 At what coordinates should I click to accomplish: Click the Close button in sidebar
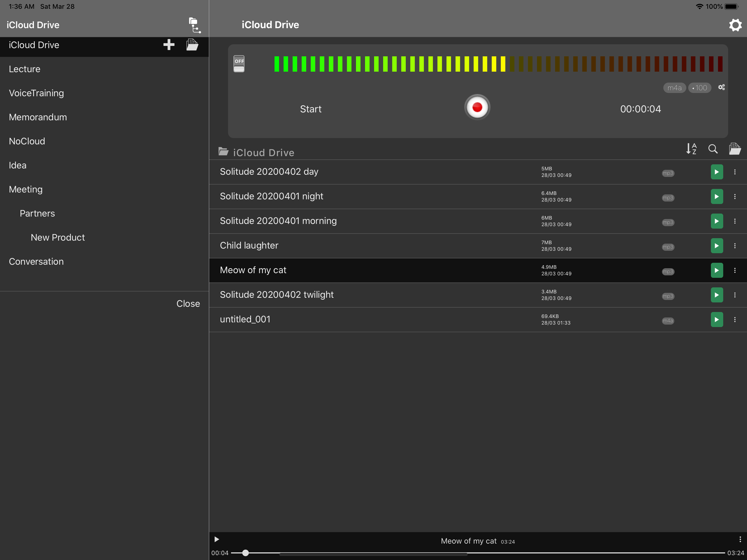point(188,304)
